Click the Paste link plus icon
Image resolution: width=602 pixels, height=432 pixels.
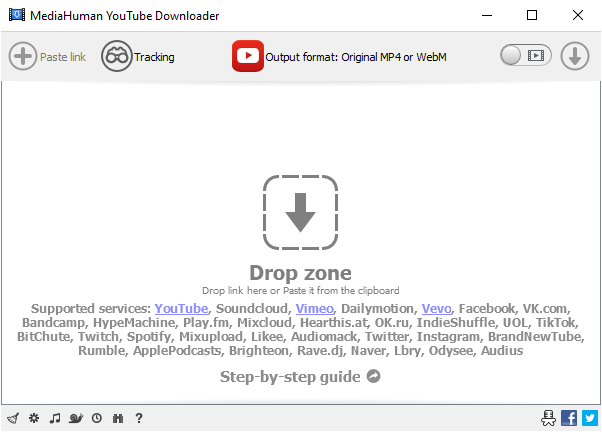[22, 57]
